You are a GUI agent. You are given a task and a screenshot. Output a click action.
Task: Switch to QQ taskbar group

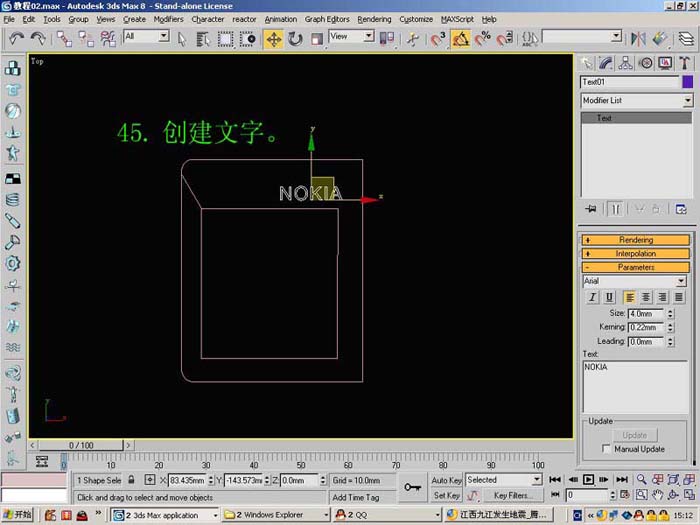tap(387, 515)
